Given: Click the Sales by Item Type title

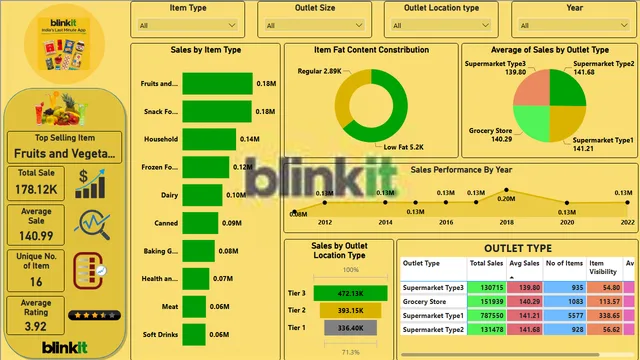Looking at the screenshot, I should pos(206,50).
